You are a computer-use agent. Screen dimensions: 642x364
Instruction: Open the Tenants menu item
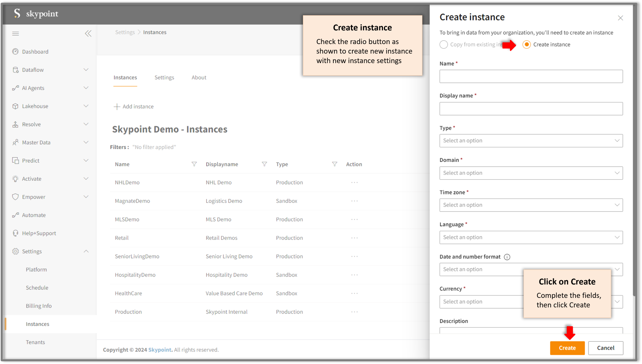click(x=35, y=342)
